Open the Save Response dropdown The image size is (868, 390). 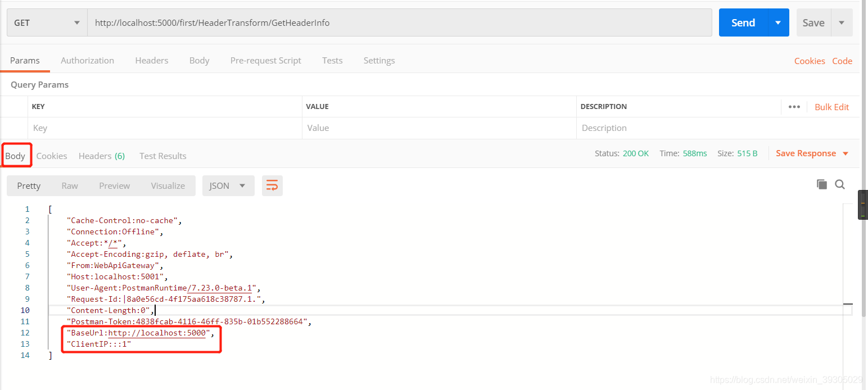point(812,153)
